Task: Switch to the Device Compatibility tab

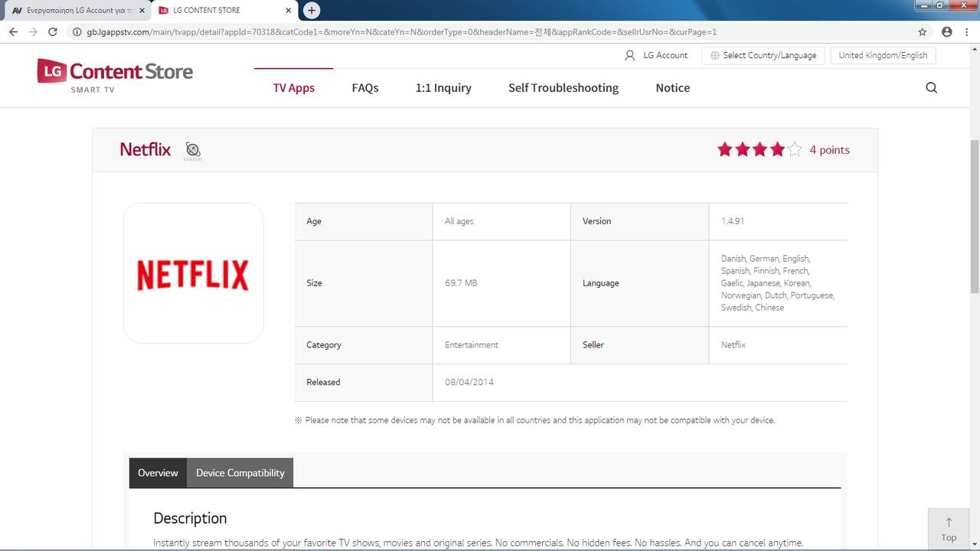Action: pos(240,473)
